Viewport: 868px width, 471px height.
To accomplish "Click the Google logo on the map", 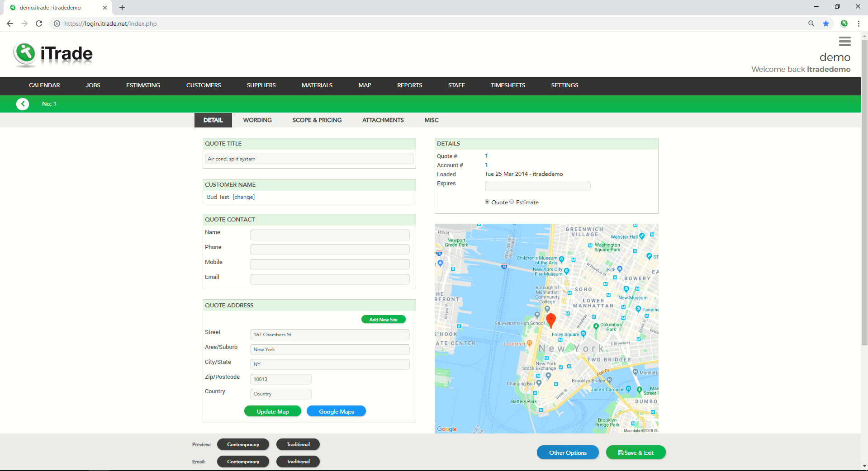I will 446,430.
